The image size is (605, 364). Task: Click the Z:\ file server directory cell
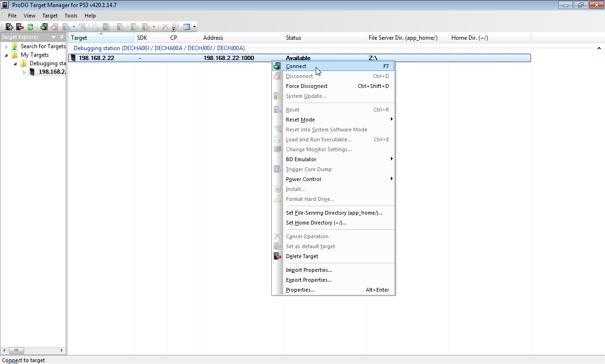[373, 58]
